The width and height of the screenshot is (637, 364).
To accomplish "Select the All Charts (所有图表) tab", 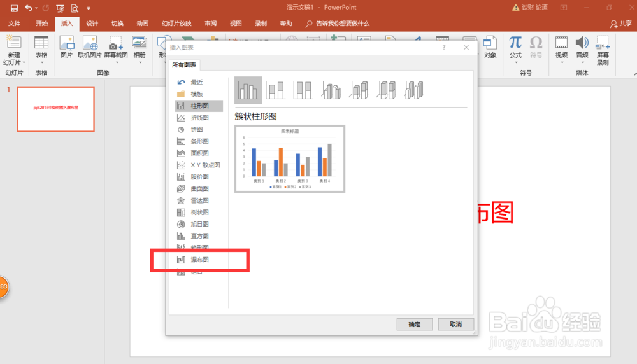I will pos(184,65).
